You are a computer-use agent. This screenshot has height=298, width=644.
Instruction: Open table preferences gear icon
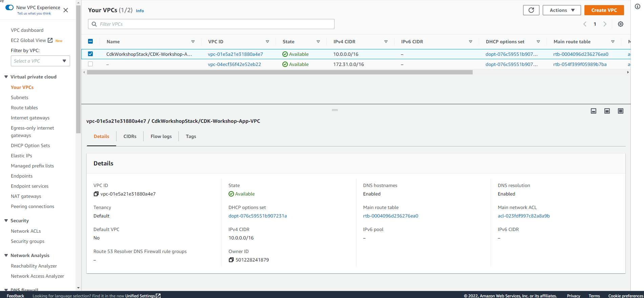click(621, 24)
